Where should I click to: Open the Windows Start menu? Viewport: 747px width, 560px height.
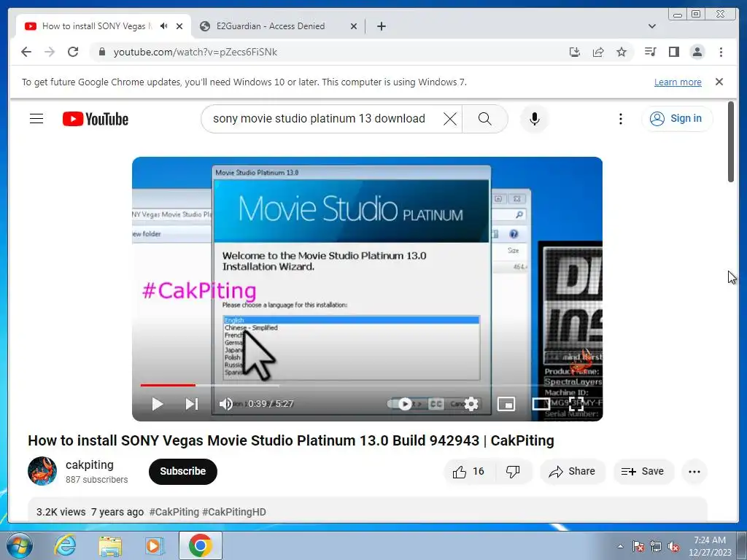coord(20,545)
